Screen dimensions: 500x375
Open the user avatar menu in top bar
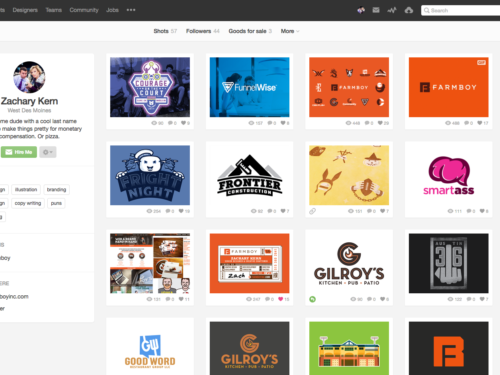[361, 10]
